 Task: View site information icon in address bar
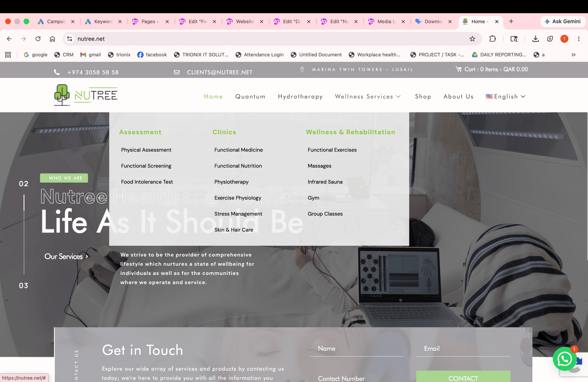(x=70, y=39)
